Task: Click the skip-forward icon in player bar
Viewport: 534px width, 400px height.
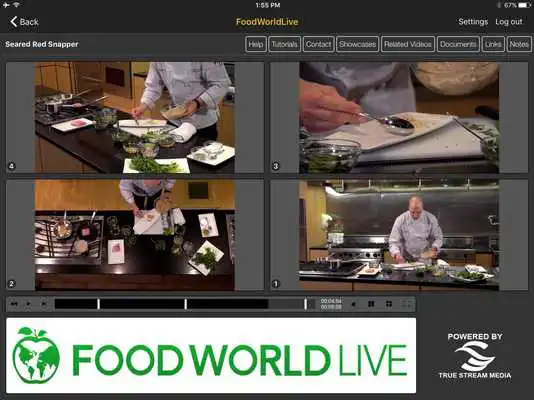Action: [44, 304]
